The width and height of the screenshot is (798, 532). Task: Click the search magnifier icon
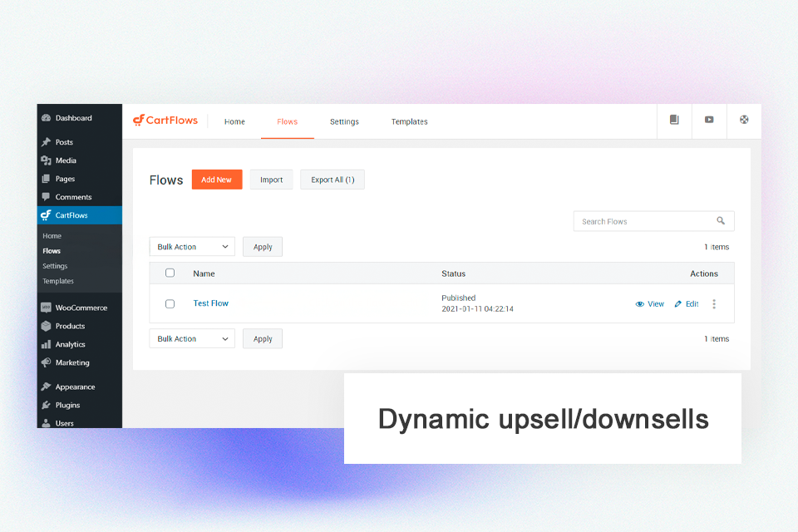(x=721, y=221)
